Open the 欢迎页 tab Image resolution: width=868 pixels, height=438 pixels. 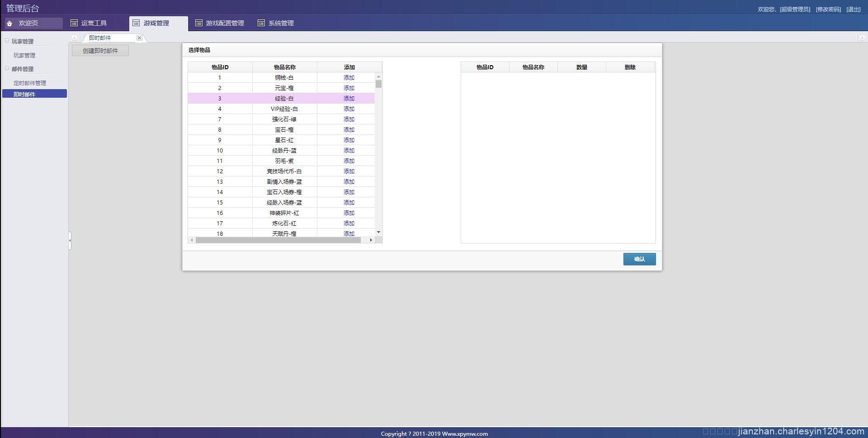33,23
